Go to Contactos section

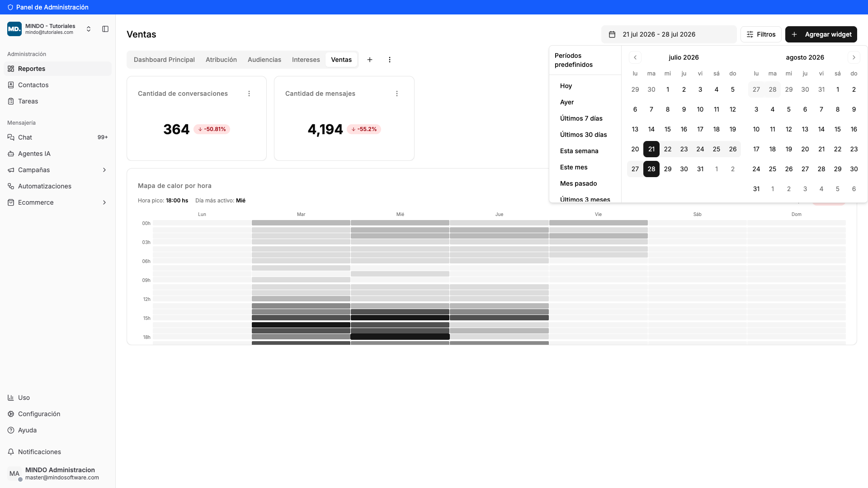tap(57, 85)
